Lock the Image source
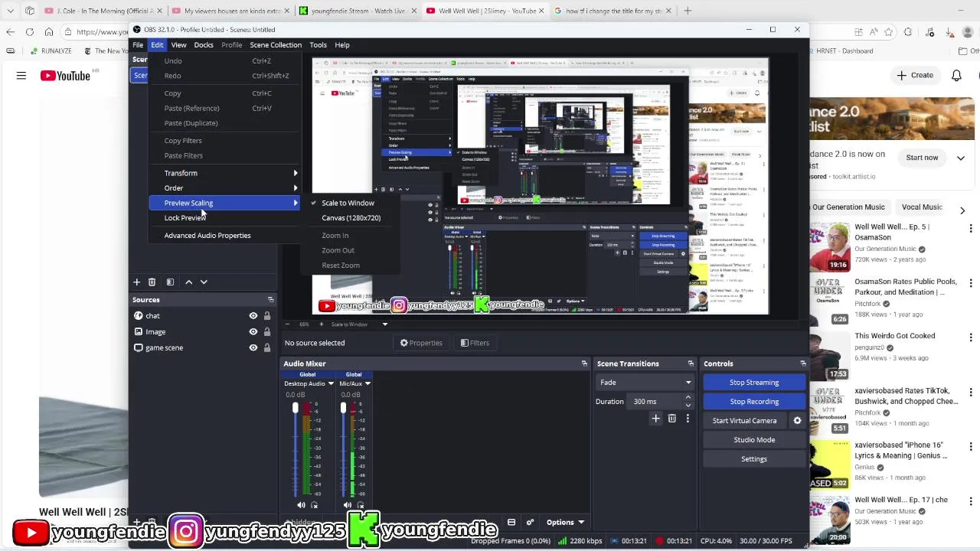980x551 pixels. click(x=267, y=332)
